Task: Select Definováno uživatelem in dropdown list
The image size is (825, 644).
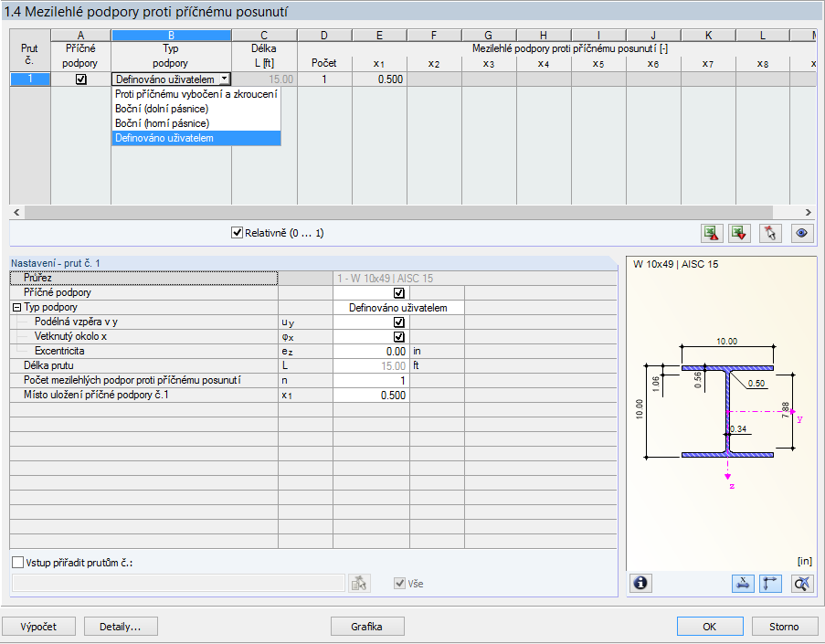Action: click(x=196, y=138)
